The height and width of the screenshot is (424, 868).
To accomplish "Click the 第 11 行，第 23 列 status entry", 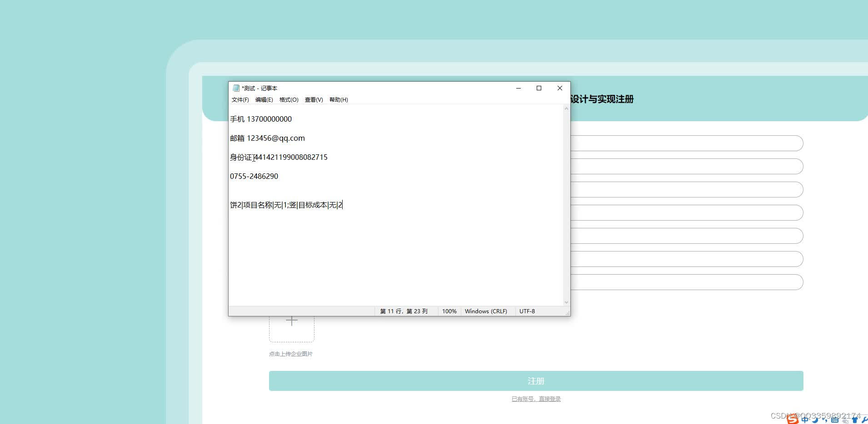I will point(404,311).
